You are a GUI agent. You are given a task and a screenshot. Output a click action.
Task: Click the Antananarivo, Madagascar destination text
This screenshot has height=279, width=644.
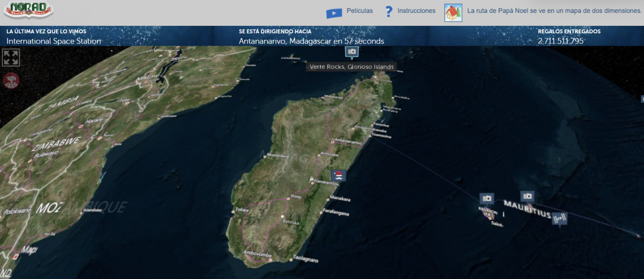311,41
